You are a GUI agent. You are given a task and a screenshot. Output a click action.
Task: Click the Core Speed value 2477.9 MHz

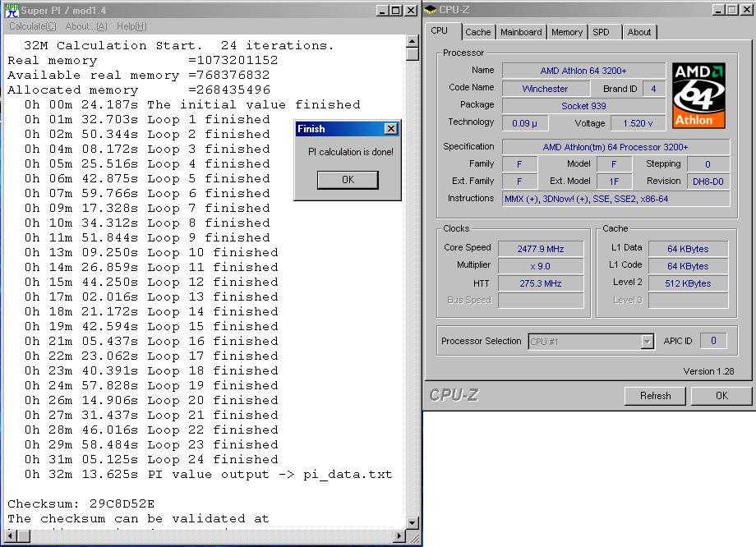(x=541, y=249)
